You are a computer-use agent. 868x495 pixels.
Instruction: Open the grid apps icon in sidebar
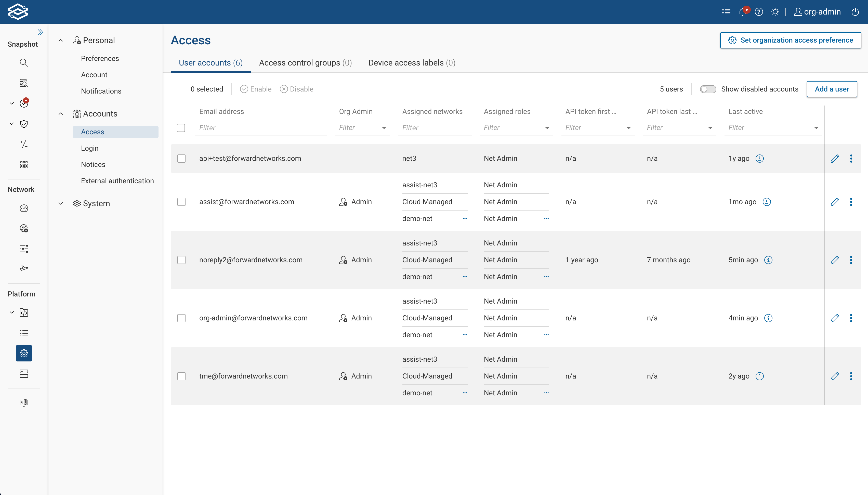24,165
